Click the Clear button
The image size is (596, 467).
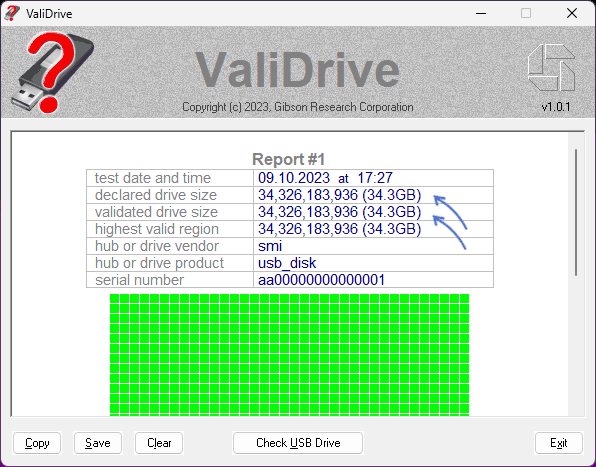(159, 443)
